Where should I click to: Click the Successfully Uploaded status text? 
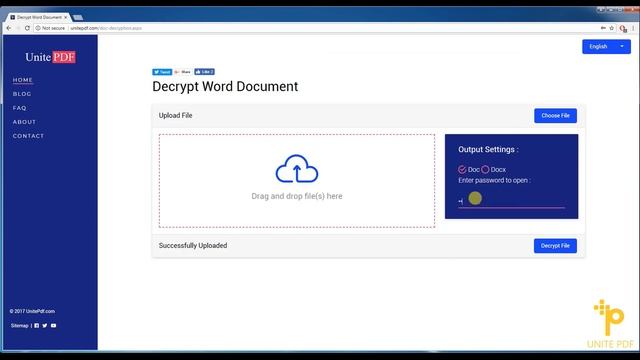[x=193, y=246]
